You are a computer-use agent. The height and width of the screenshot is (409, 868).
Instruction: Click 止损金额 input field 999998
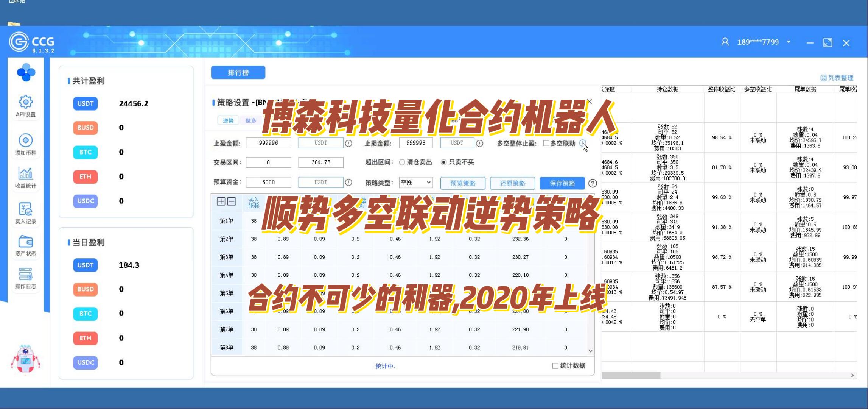click(415, 143)
